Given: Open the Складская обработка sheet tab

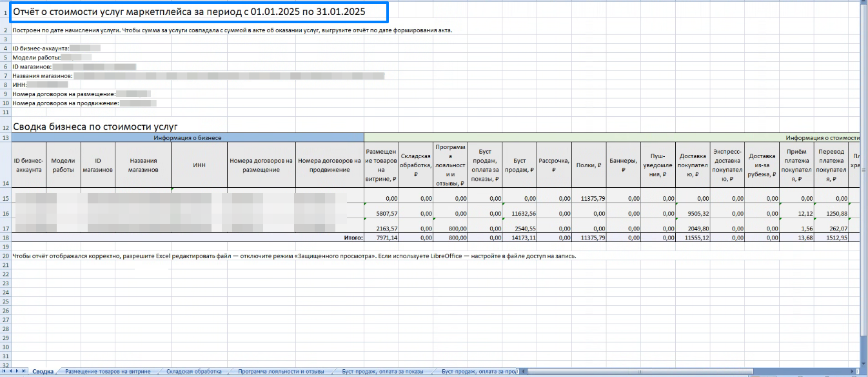Looking at the screenshot, I should 193,371.
